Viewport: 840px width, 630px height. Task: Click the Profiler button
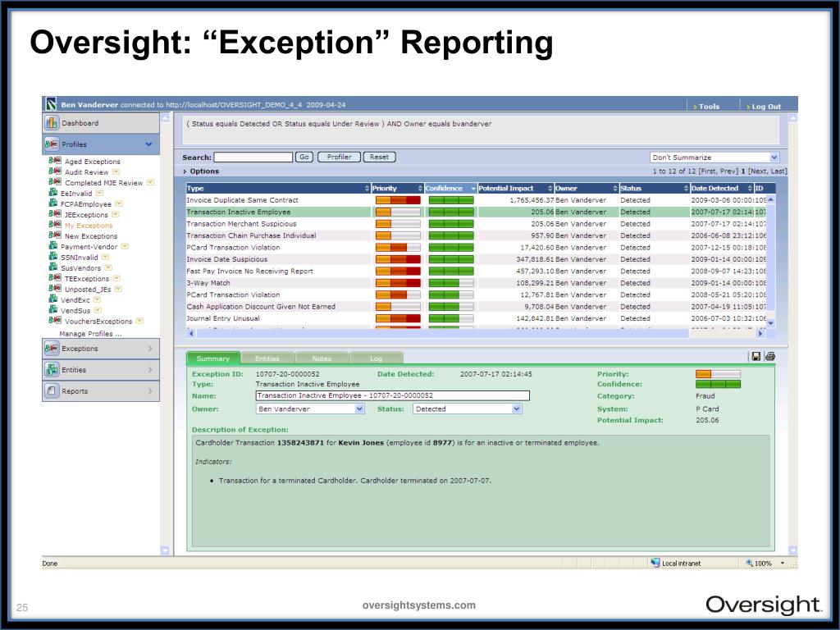pos(339,157)
